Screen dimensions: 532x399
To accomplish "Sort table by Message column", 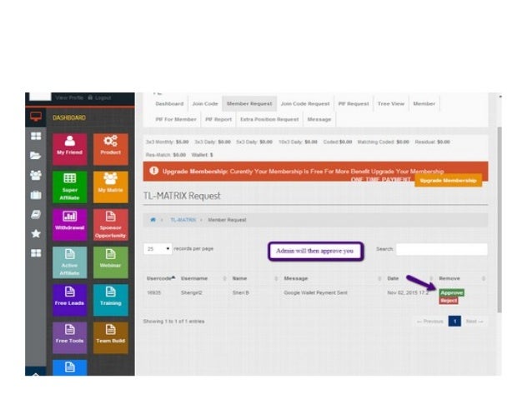I will (332, 278).
